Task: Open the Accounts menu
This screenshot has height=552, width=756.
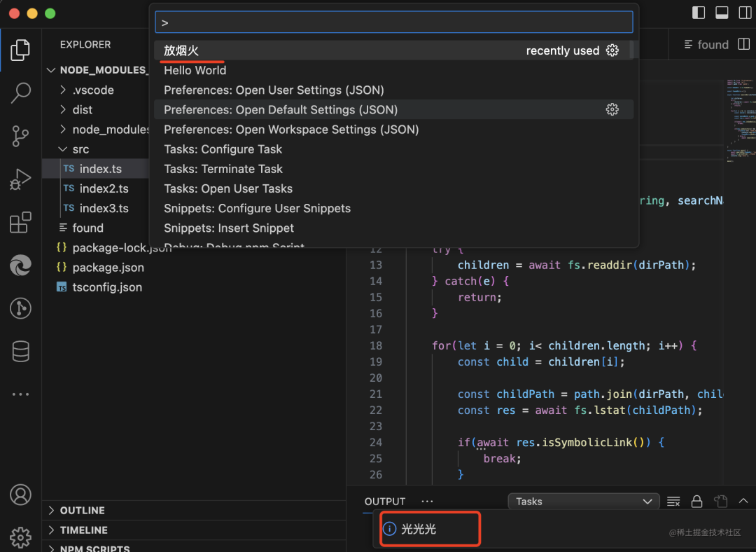Action: click(20, 495)
